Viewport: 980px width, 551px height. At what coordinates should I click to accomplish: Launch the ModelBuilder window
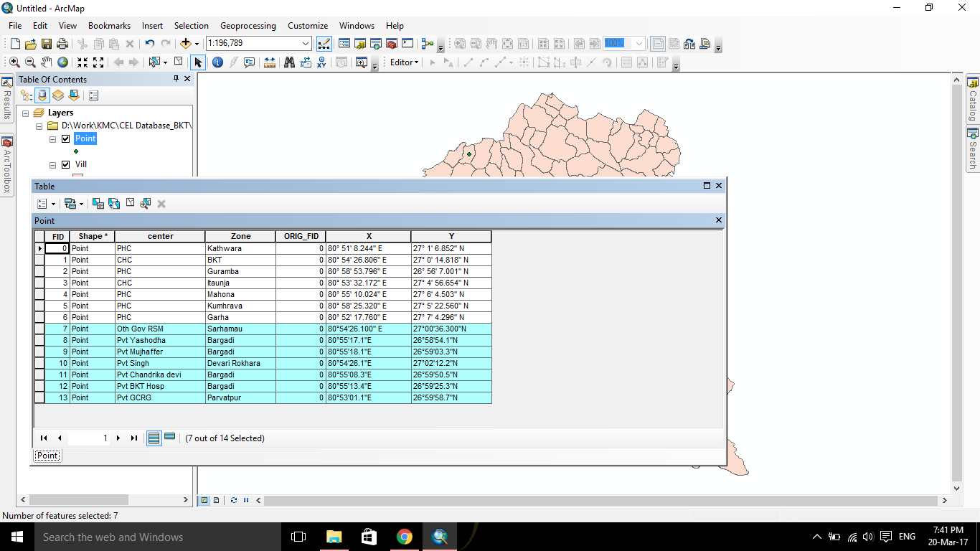click(428, 44)
